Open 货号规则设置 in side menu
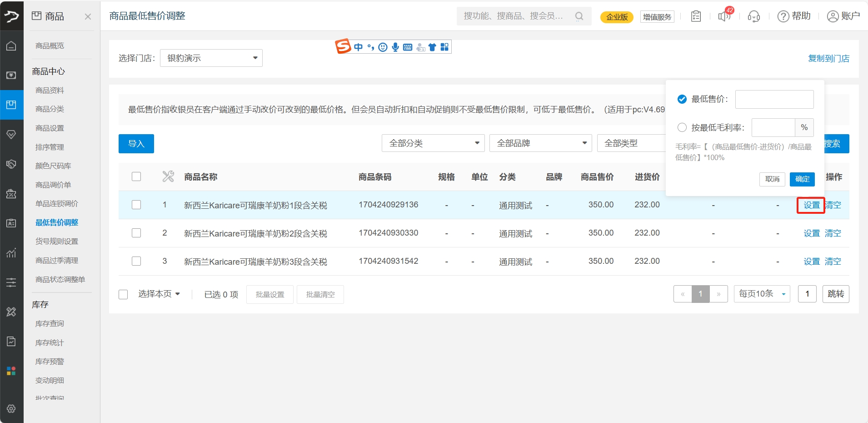The image size is (868, 423). (57, 242)
